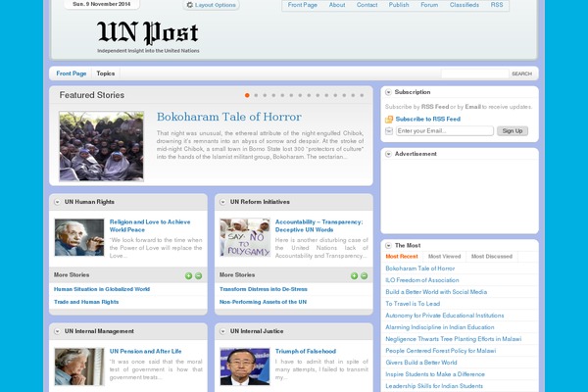Image resolution: width=588 pixels, height=392 pixels.
Task: Click green plus in UN Reform Initiatives
Action: (354, 276)
